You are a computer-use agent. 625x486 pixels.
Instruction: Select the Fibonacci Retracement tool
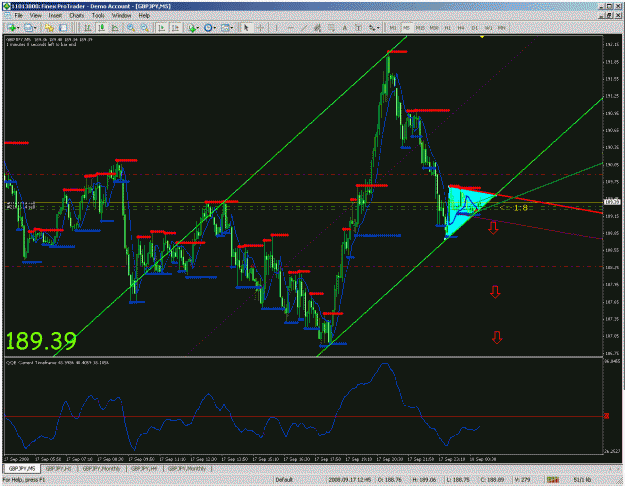(x=331, y=28)
